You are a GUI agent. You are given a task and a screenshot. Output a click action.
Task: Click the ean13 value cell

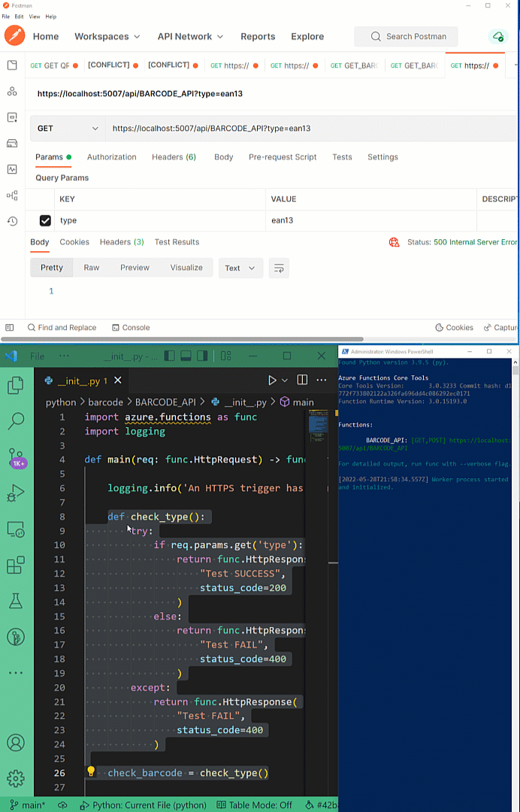point(370,220)
